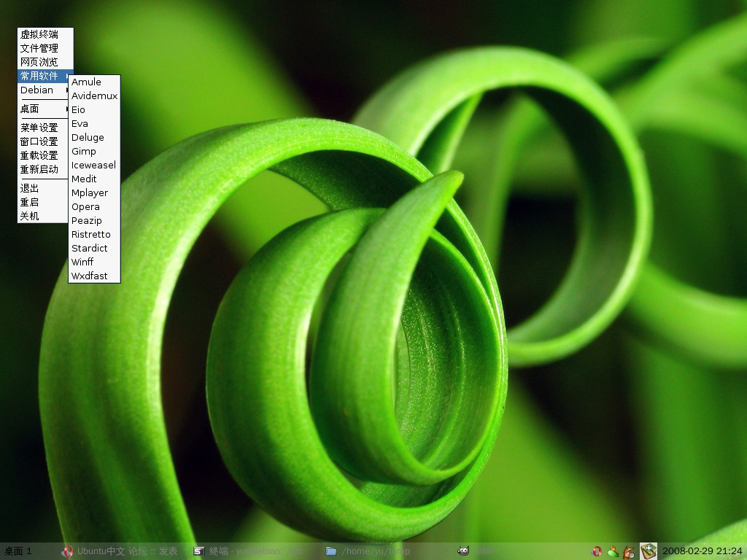Click the red Opera tray icon
The height and width of the screenshot is (560, 747).
pos(597,551)
